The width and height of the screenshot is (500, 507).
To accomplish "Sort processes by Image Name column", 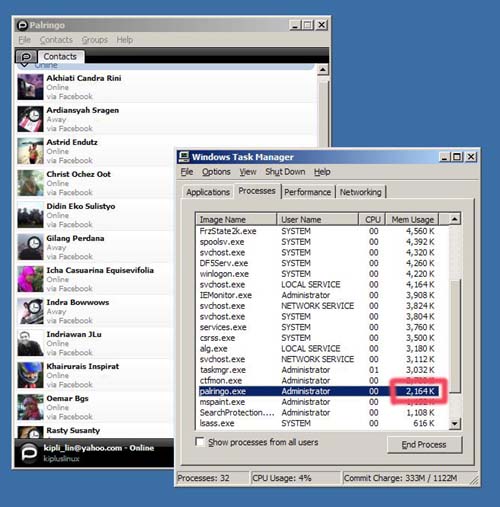I will pos(236,219).
